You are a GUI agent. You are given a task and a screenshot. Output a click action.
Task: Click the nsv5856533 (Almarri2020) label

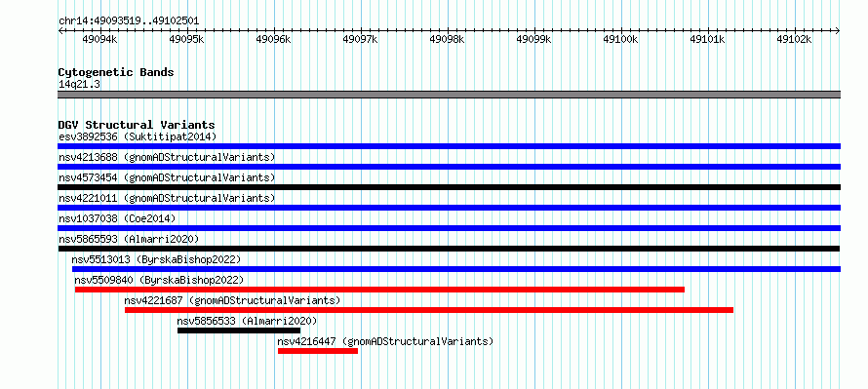247,321
